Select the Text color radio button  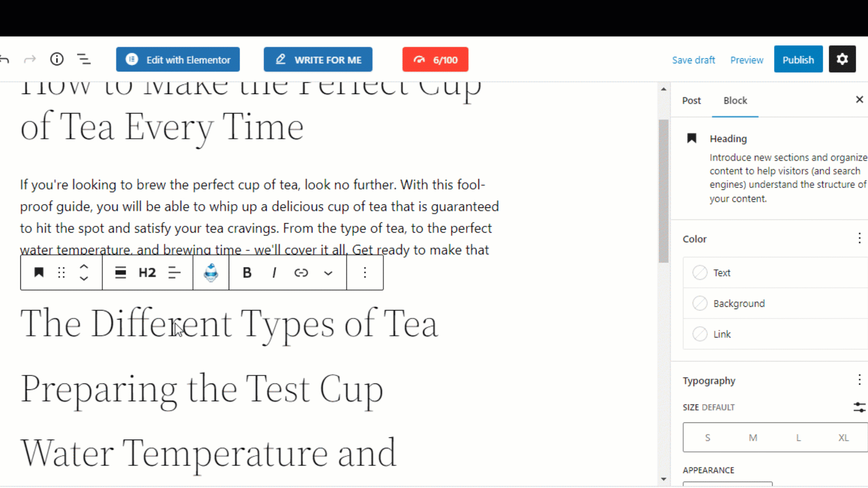point(699,272)
